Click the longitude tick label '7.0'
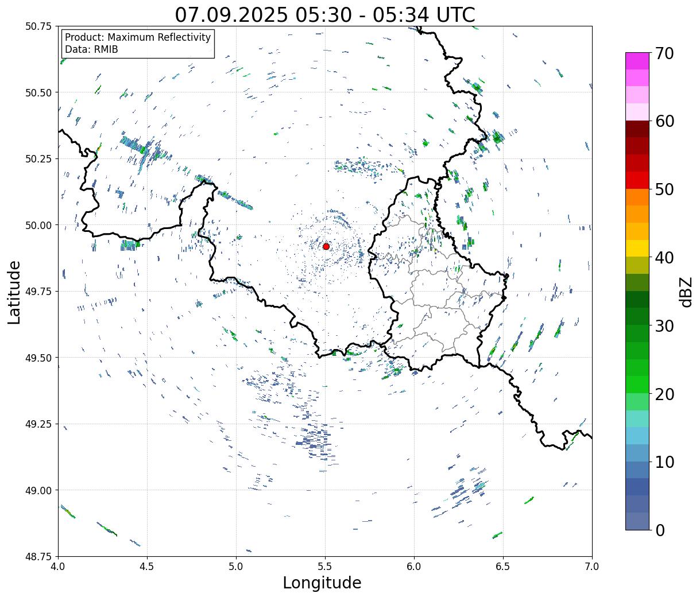Viewport: 700px width, 597px height. [x=592, y=567]
